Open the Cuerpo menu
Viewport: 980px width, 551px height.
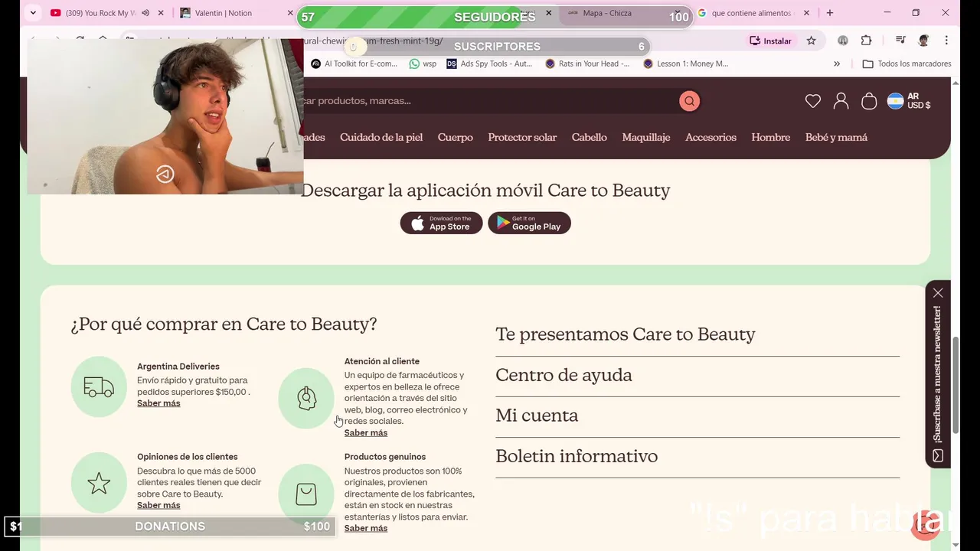tap(456, 137)
